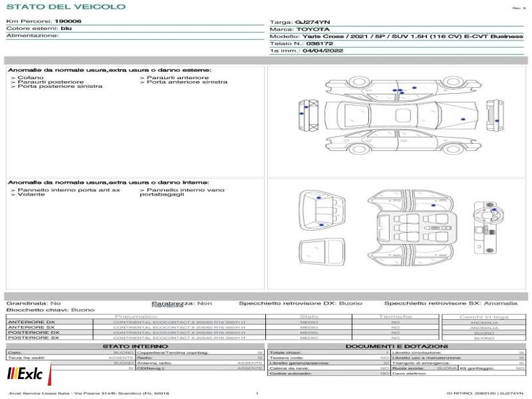The height and width of the screenshot is (399, 532).
Task: Click the 'Pneumatico' column header
Action: [136, 317]
